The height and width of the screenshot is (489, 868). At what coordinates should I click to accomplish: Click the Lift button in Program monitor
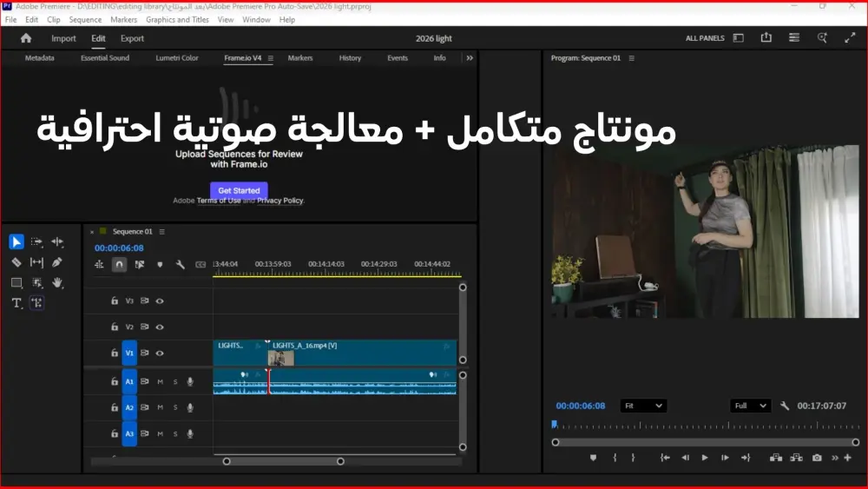click(775, 458)
